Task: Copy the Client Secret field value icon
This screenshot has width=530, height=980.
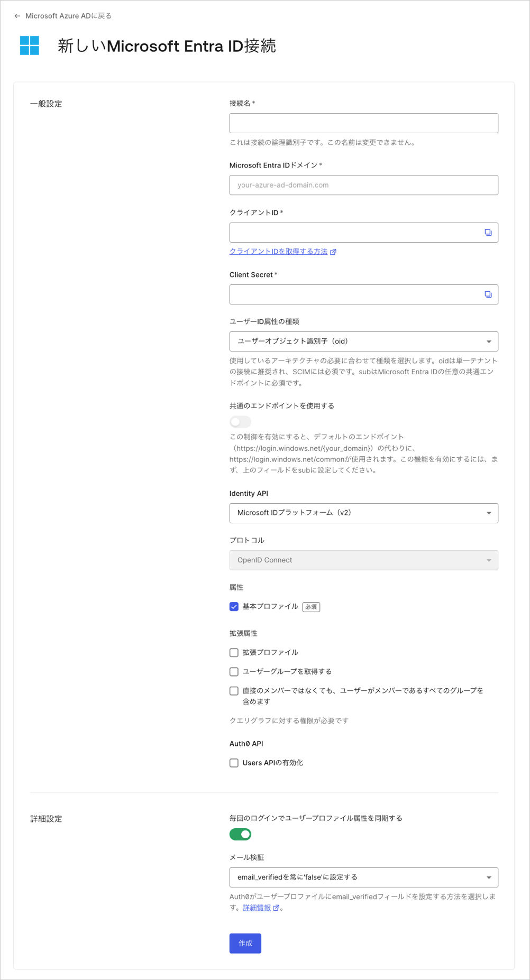Action: coord(488,294)
